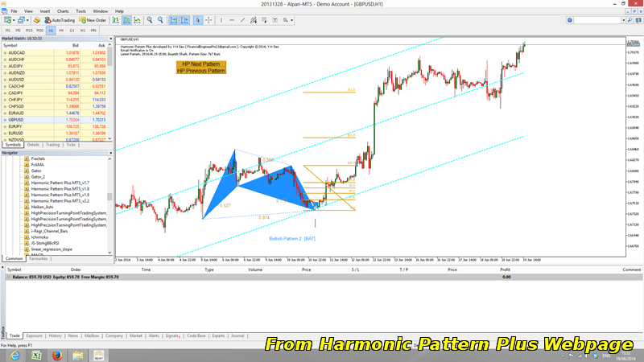Close the Market Watch panel

click(x=110, y=39)
